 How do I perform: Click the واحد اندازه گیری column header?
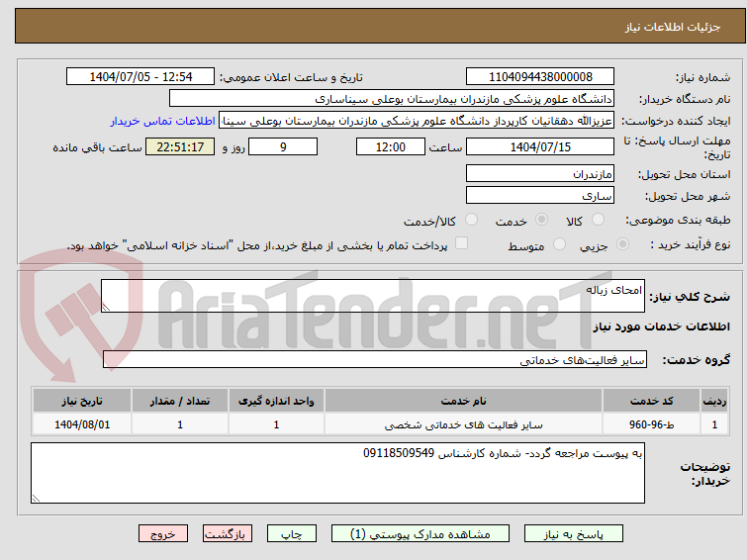pos(276,401)
